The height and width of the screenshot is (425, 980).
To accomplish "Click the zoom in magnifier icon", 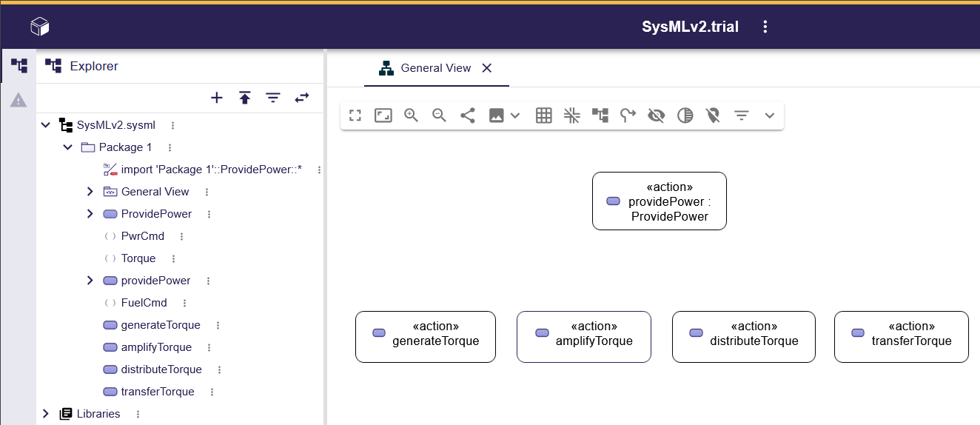I will click(411, 116).
